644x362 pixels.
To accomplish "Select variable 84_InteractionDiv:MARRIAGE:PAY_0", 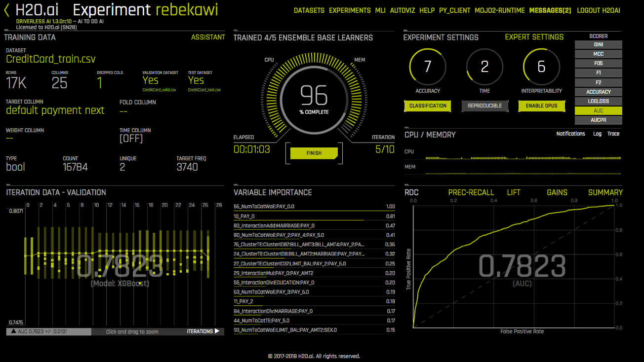I will pos(314,311).
